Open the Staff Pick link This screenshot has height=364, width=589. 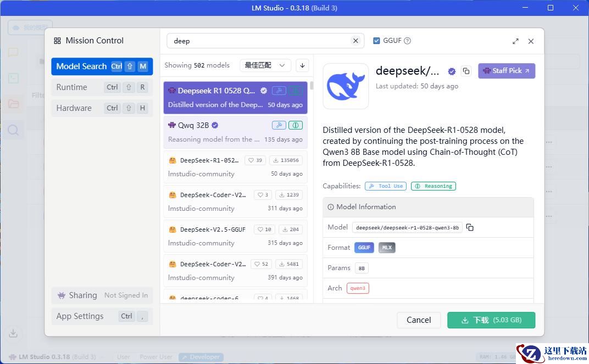click(507, 70)
